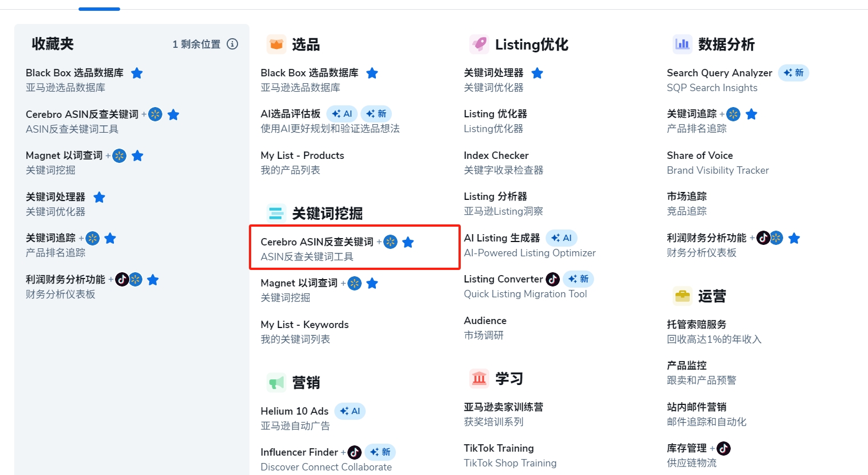Open Share of Voice tool
868x475 pixels.
click(x=700, y=155)
